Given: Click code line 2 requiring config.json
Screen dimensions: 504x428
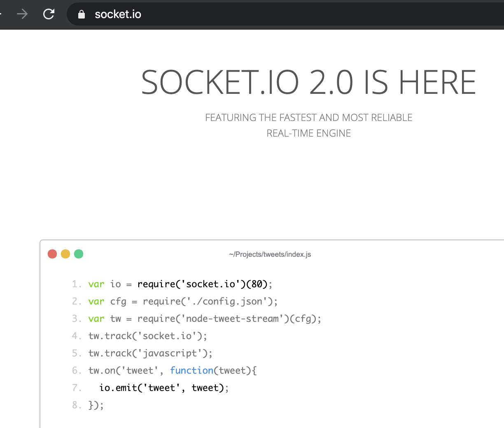Looking at the screenshot, I should [x=183, y=301].
